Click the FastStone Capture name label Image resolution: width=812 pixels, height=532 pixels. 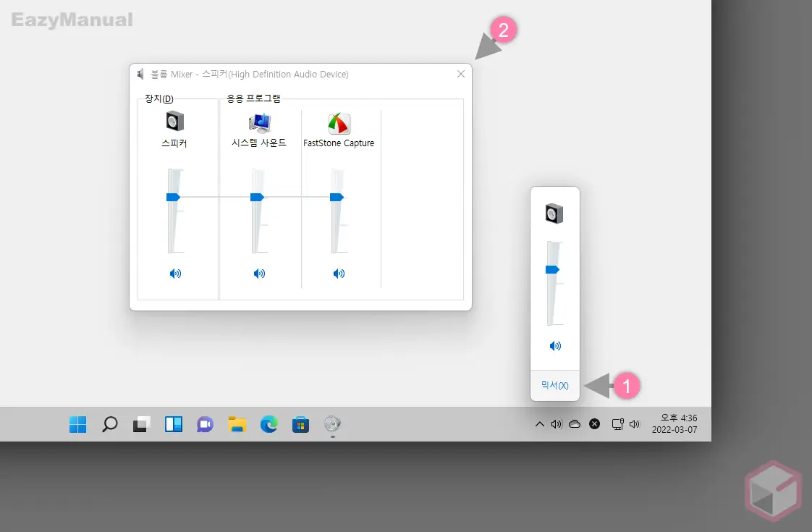click(x=339, y=143)
